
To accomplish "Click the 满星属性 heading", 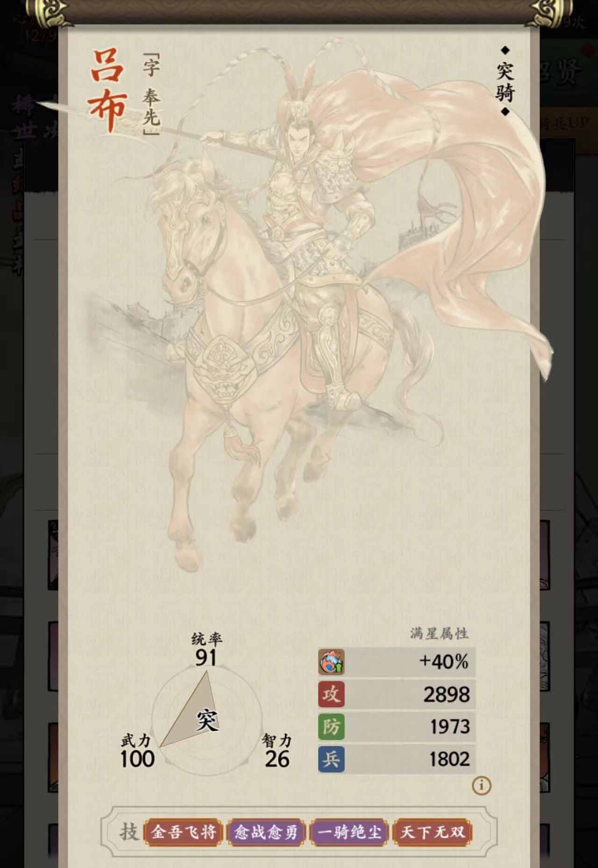I will click(x=439, y=633).
